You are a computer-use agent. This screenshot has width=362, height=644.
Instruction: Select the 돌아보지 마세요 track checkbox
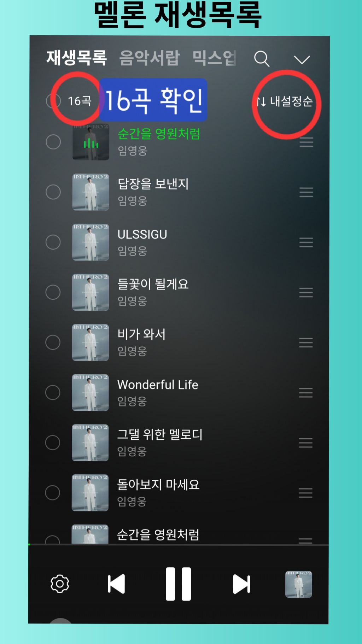53,493
